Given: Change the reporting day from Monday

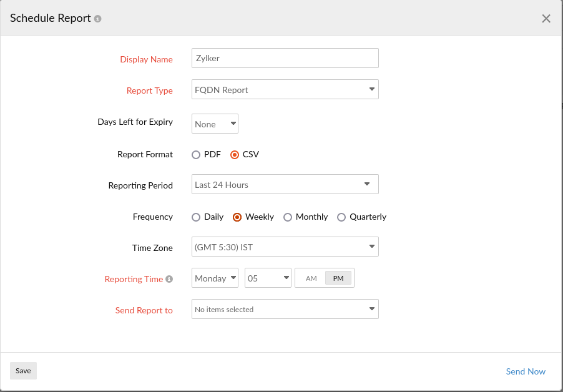Looking at the screenshot, I should point(215,278).
